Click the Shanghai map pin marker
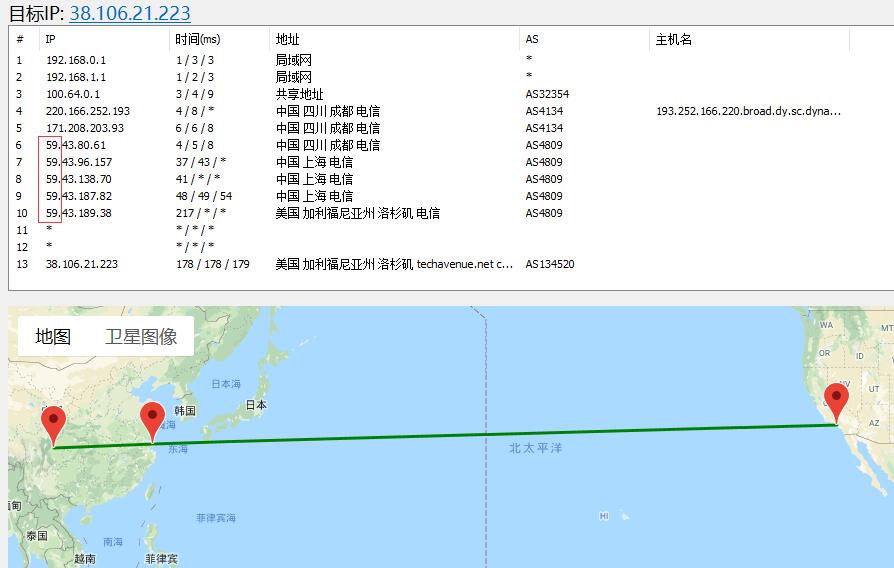This screenshot has width=894, height=568. point(152,422)
